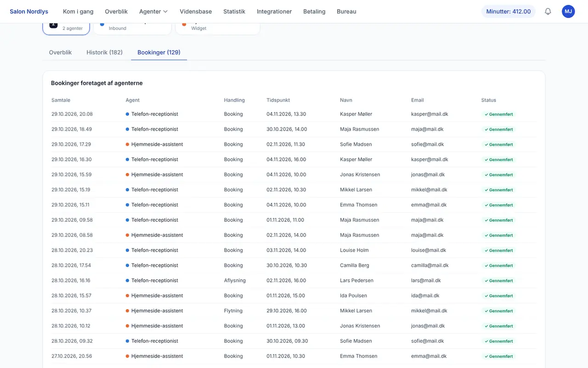Click the Minutter: 412.00 balance pill
Viewport: 588px width, 368px height.
tap(509, 11)
